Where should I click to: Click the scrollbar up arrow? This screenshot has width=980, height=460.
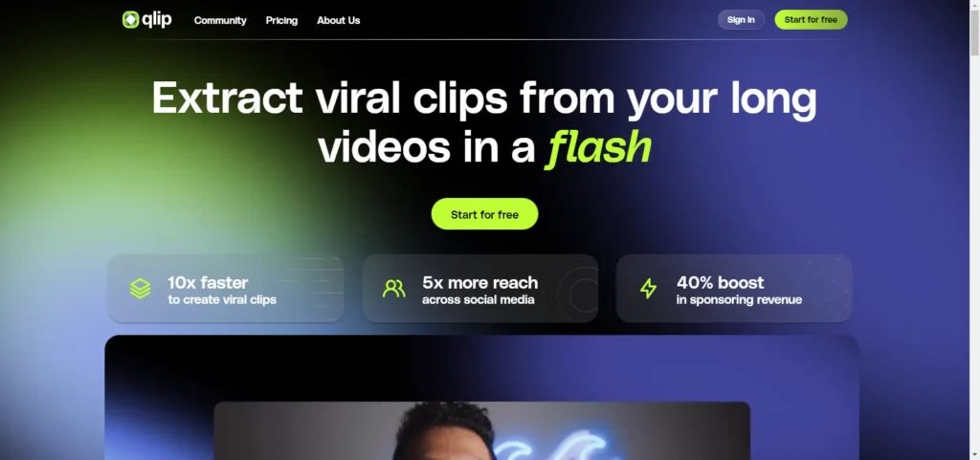(x=974, y=5)
